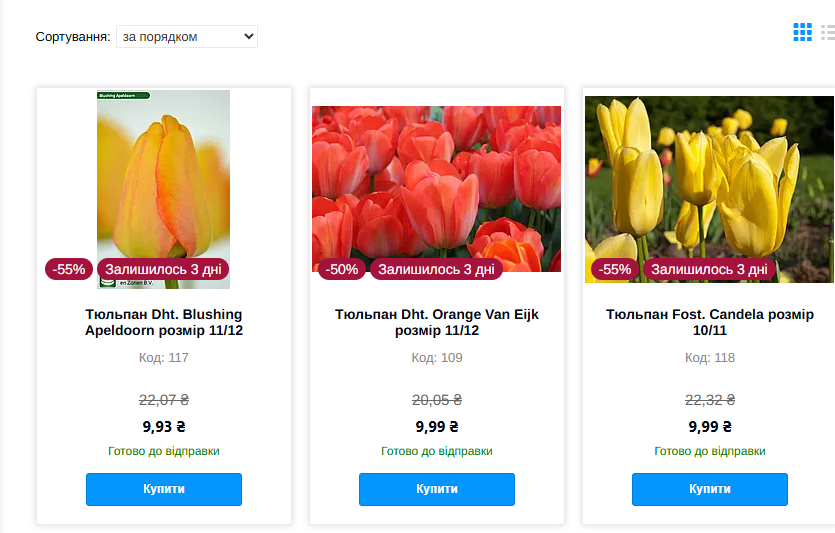The height and width of the screenshot is (533, 835).
Task: Open "Тюльпан Dht. Orange Van Eijk" title link
Action: point(437,322)
